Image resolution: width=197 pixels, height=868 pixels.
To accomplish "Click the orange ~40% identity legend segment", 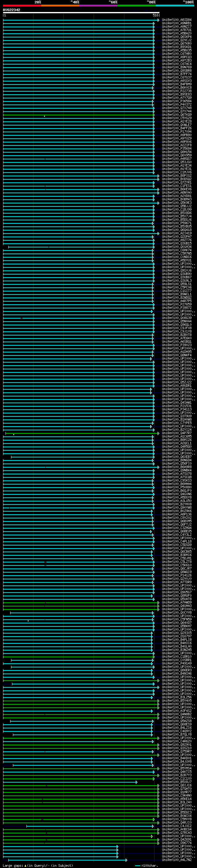I will point(60,6).
